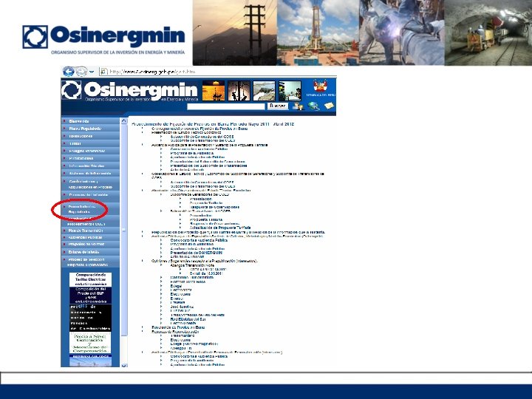Open Proyectos de normas menu entry
532x399 pixels.
91,245
